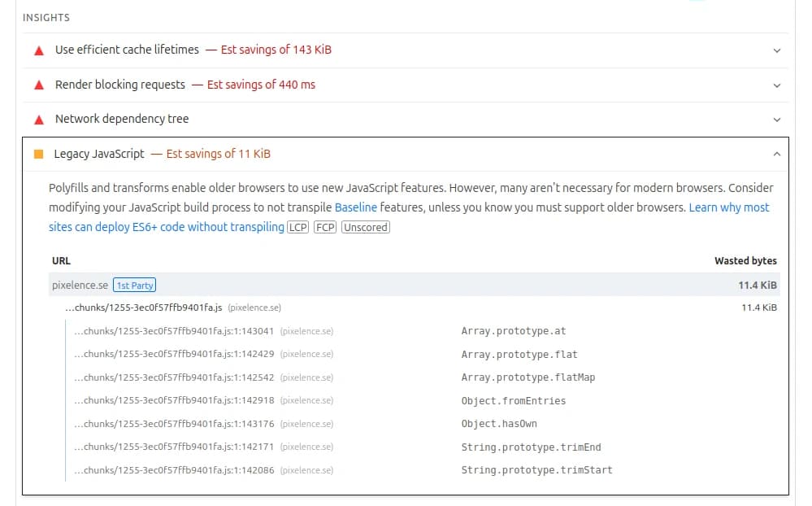Click the warning triangle for Network dependency tree

pos(38,118)
